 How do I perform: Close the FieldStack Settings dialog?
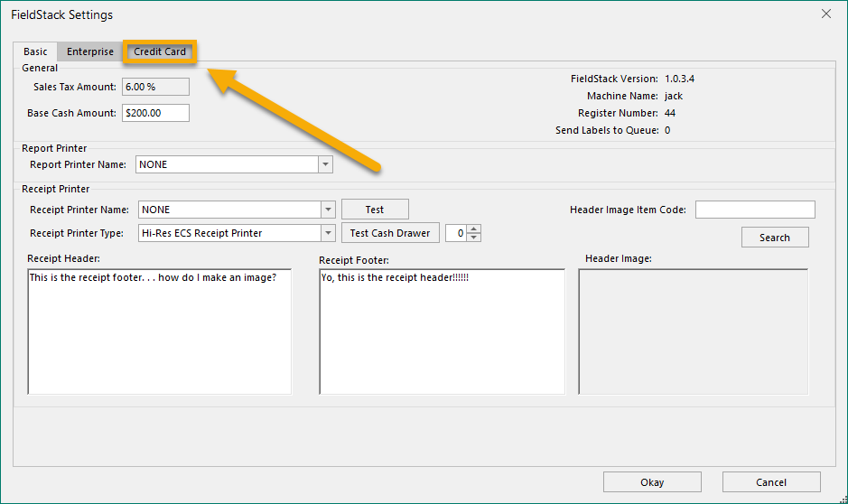(x=825, y=14)
